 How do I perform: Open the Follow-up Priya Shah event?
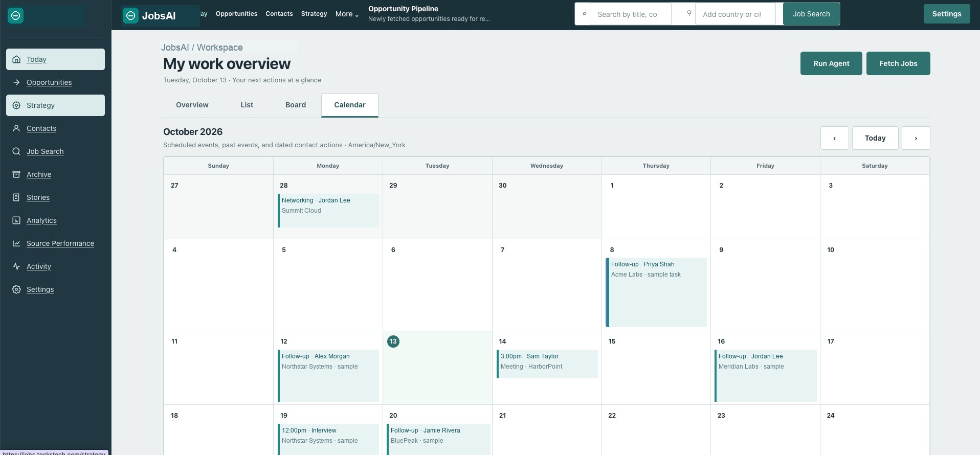click(656, 292)
